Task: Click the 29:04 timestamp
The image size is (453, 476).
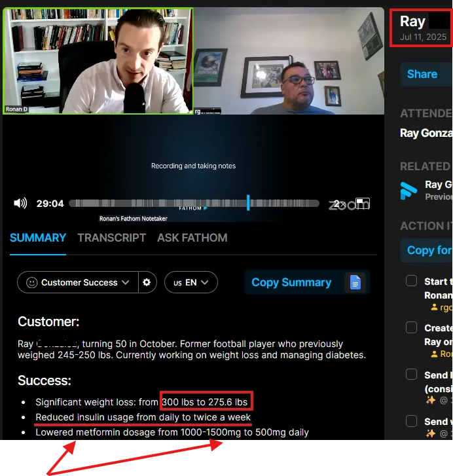Action: 50,204
